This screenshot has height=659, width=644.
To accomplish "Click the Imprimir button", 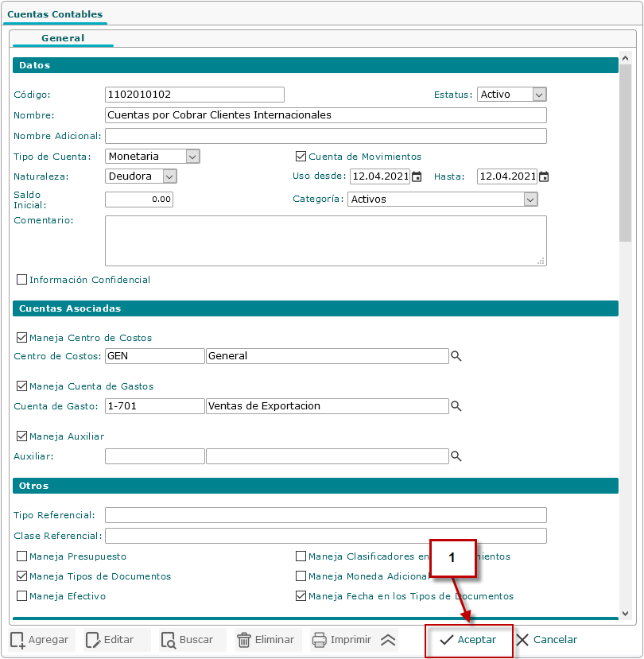I will click(x=343, y=640).
